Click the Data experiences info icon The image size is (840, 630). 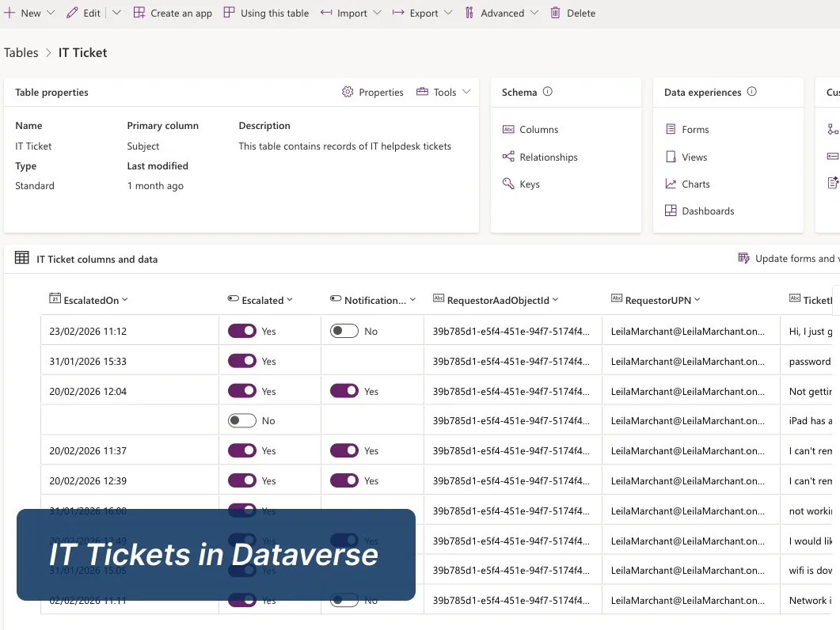coord(751,92)
